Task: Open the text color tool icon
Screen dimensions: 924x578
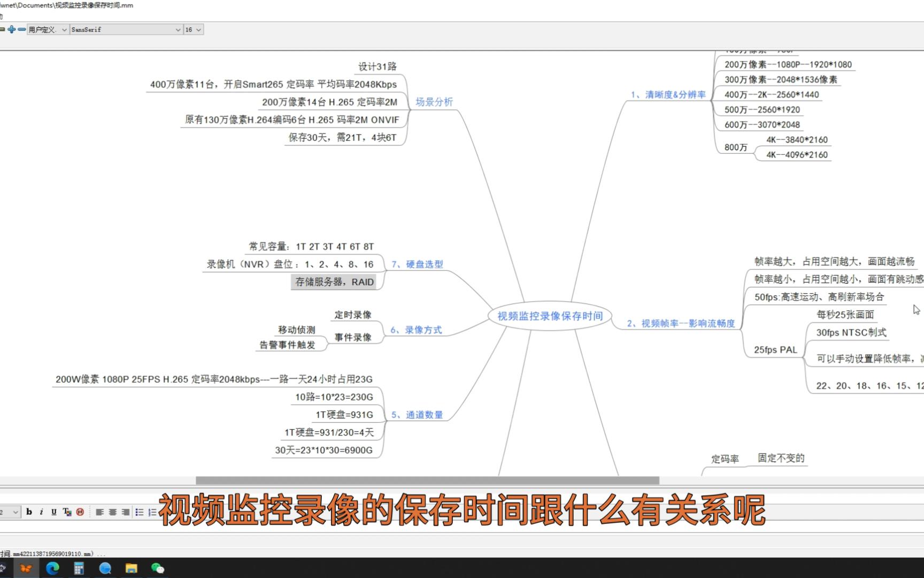Action: coord(67,512)
